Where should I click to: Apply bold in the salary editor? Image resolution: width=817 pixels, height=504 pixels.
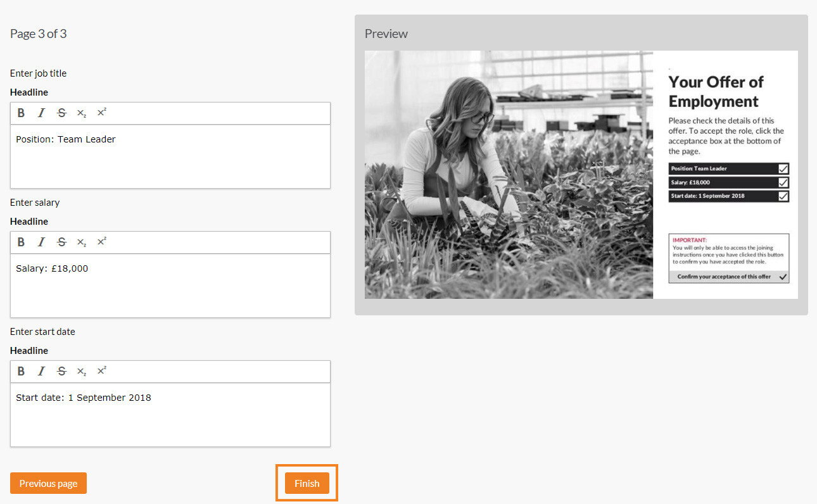[21, 243]
